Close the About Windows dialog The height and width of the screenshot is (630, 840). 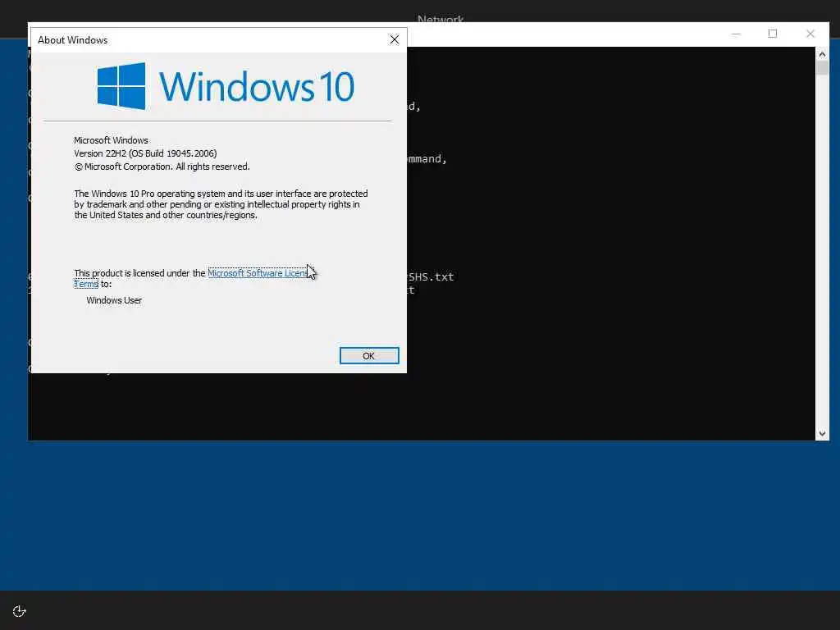click(395, 39)
